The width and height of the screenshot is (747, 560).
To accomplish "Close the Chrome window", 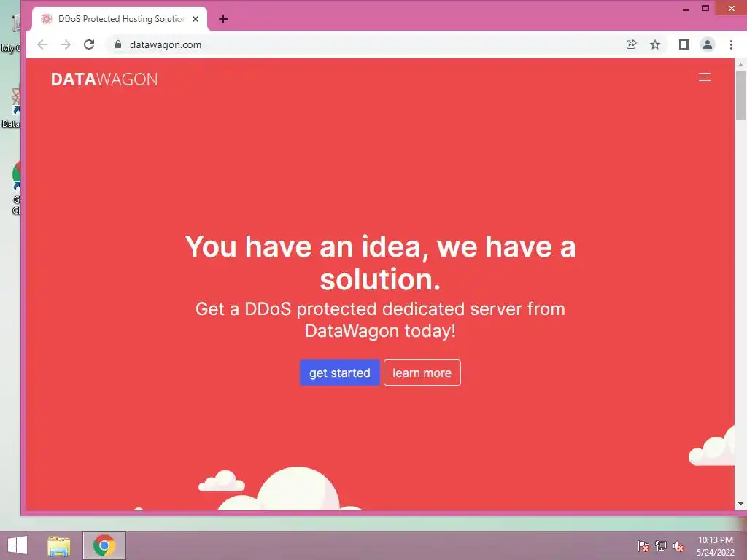I will (x=732, y=8).
